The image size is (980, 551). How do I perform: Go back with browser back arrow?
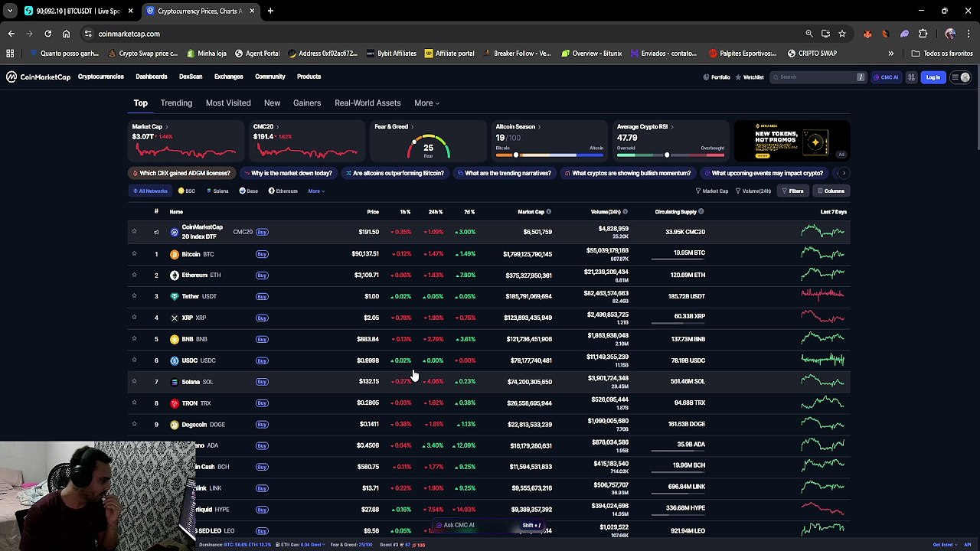11,34
